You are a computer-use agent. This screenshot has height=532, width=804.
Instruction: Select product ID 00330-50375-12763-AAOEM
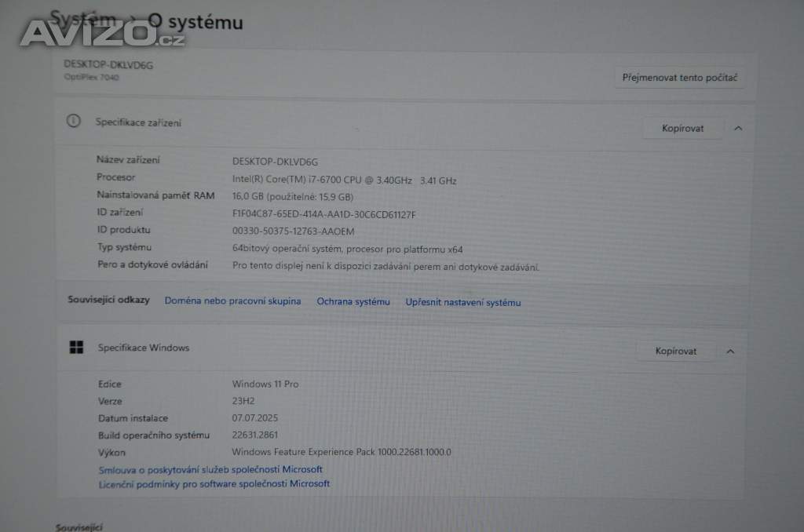(294, 231)
